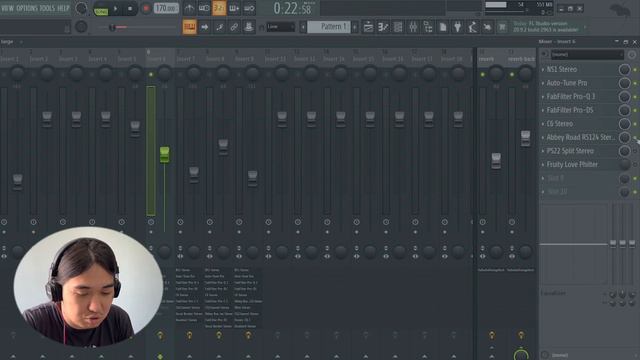The height and width of the screenshot is (360, 640).
Task: Stop playback with the stop button
Action: pyautogui.click(x=130, y=8)
